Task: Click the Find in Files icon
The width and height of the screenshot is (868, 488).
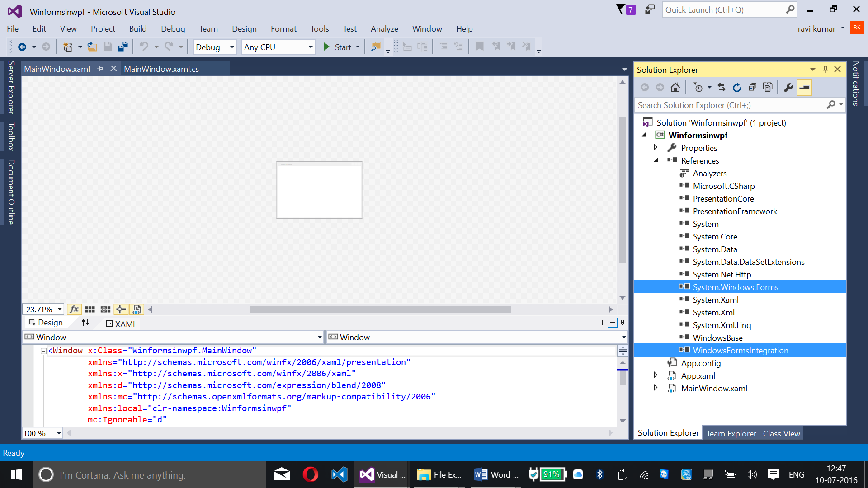Action: pyautogui.click(x=375, y=47)
